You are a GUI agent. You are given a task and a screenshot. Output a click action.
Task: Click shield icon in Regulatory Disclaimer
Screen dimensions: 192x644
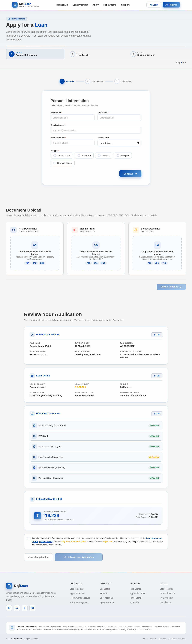point(12,628)
